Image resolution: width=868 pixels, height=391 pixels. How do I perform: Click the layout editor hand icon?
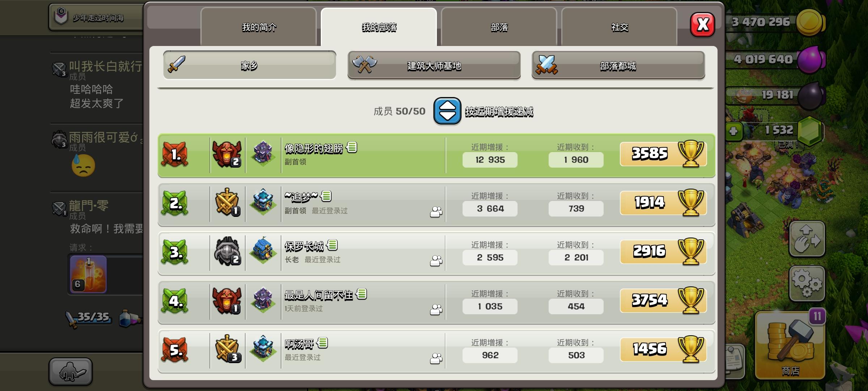tap(807, 239)
